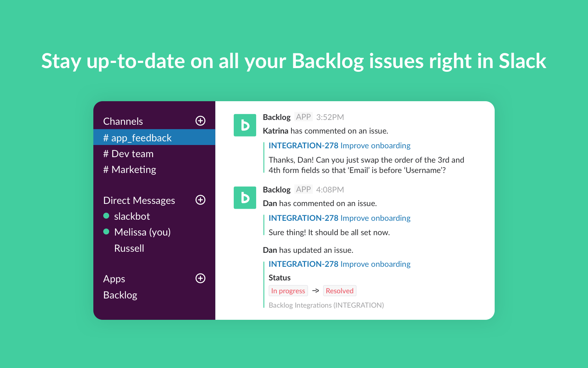This screenshot has height=368, width=588.
Task: Open INTEGRATION-278 link in Katrina's comment
Action: coord(340,145)
